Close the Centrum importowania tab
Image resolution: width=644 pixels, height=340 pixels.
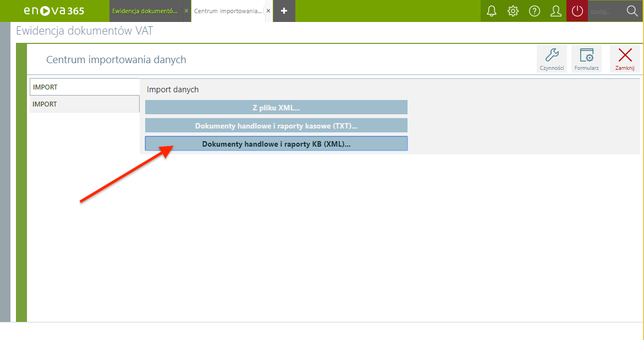click(x=268, y=11)
